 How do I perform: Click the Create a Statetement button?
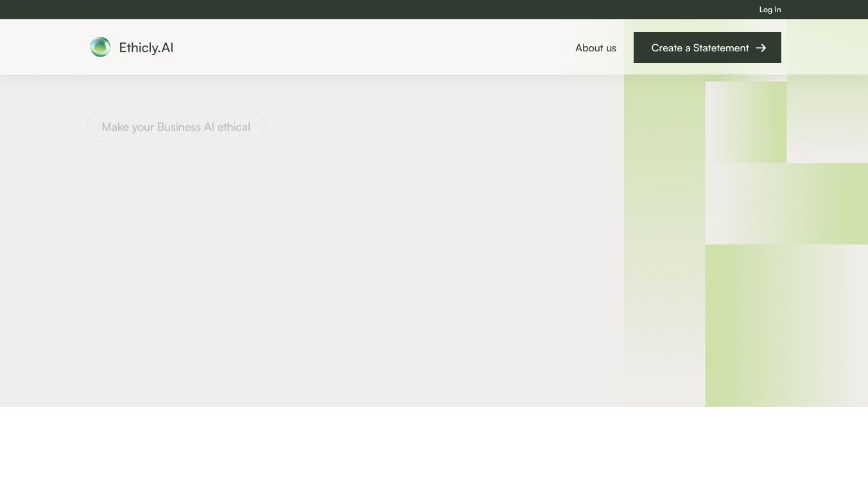click(707, 48)
